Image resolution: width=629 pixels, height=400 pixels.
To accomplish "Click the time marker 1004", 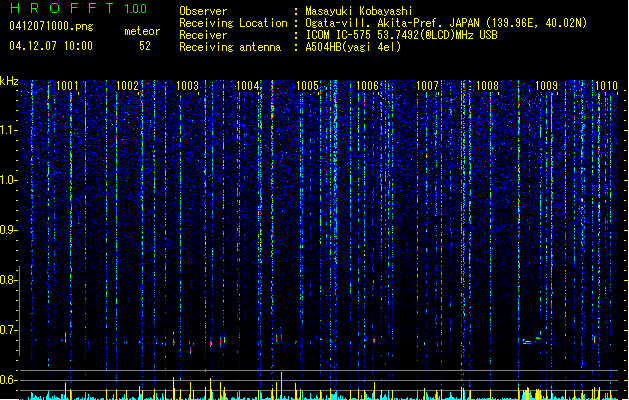I will click(x=248, y=86).
